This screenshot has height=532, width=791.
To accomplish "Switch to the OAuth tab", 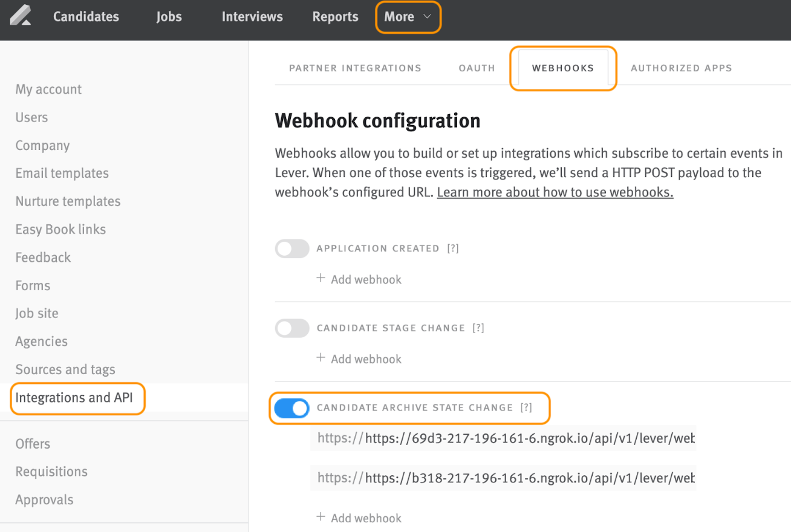I will click(477, 68).
